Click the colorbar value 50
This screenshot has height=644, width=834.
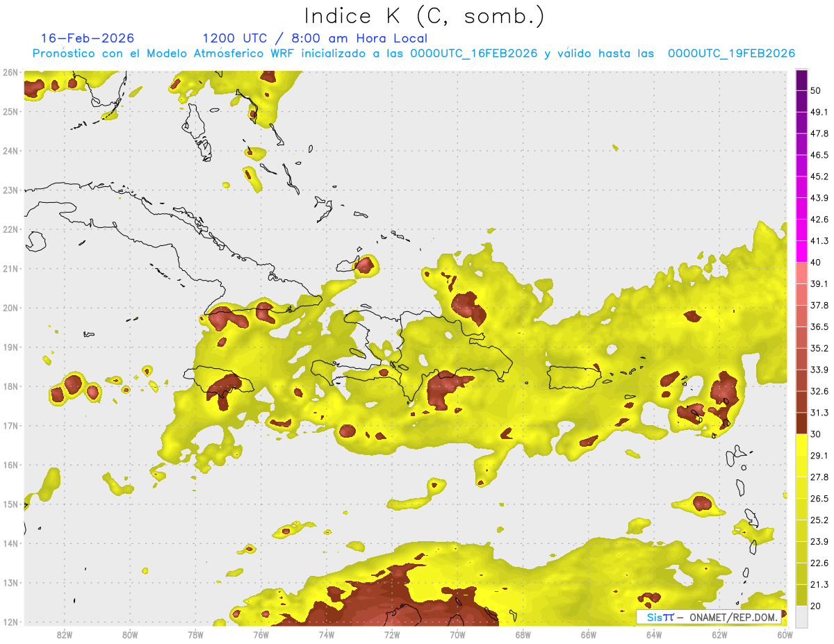(x=816, y=90)
